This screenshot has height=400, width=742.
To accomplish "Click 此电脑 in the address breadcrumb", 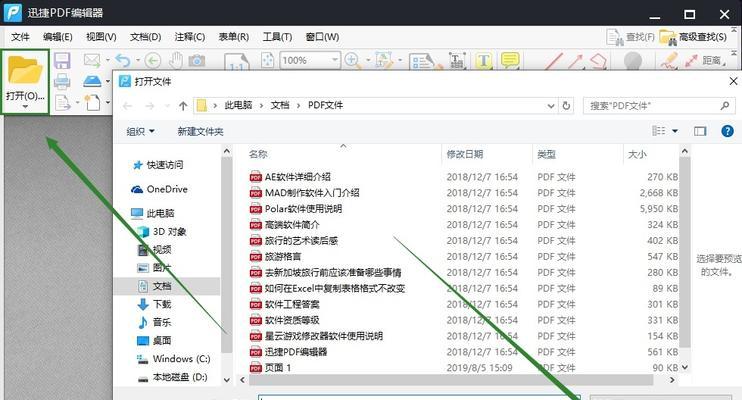I will pyautogui.click(x=238, y=105).
